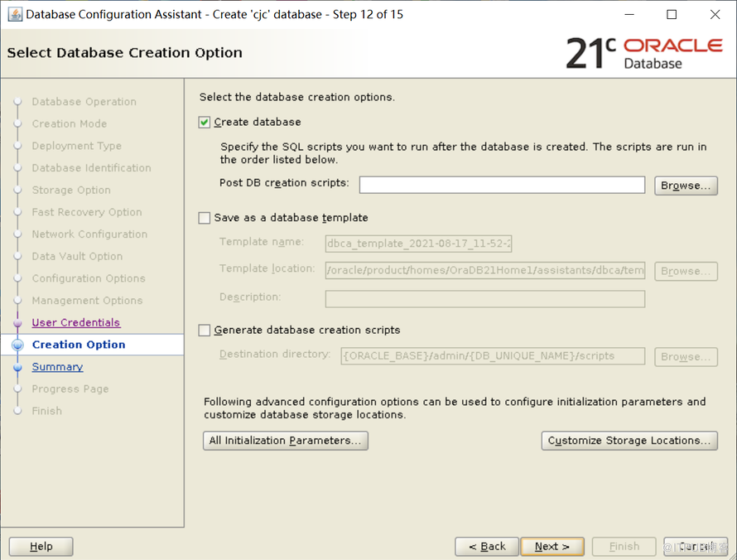Jump to the Summary step link

click(x=57, y=367)
